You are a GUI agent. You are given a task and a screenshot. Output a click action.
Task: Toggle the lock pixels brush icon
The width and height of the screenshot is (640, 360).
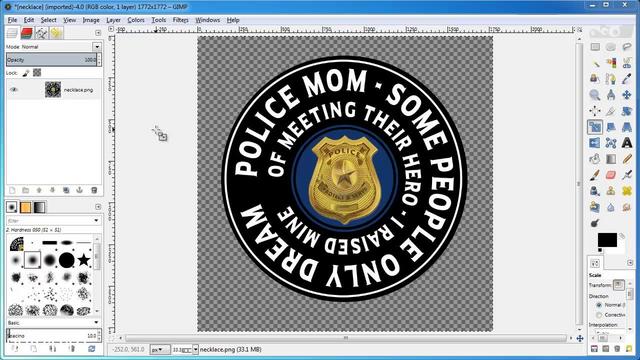(26, 73)
